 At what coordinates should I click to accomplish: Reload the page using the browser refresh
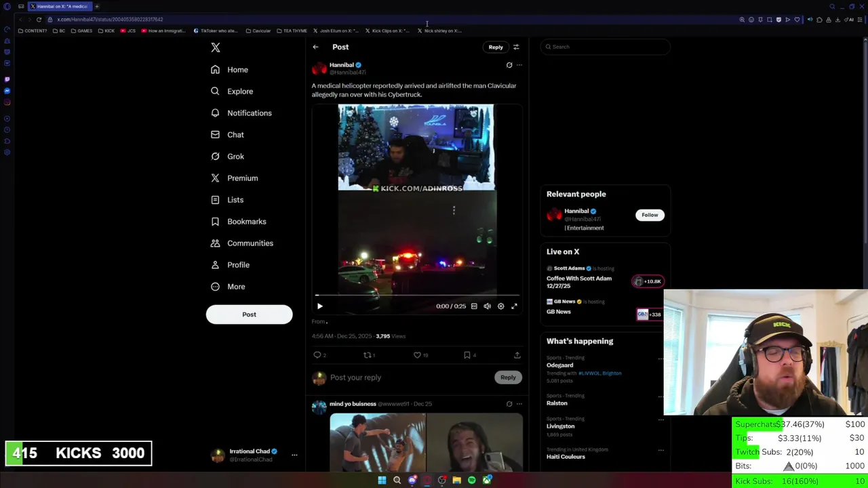(x=39, y=20)
